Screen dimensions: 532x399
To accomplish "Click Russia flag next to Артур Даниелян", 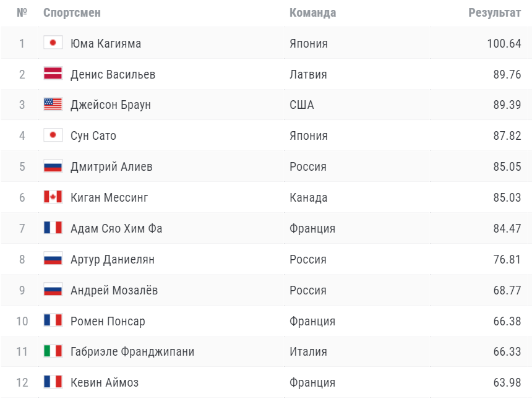I will tap(53, 259).
